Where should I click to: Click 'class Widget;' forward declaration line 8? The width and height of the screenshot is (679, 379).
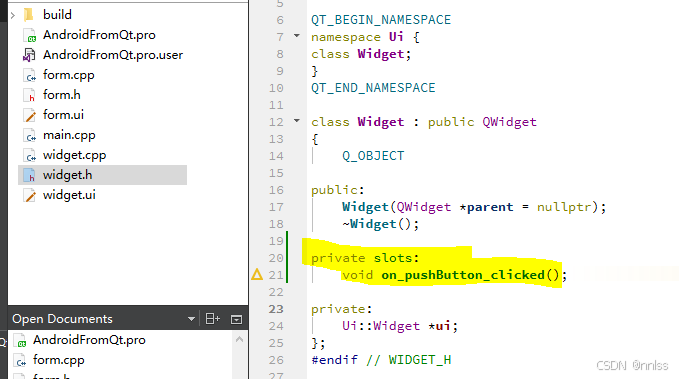pyautogui.click(x=361, y=54)
